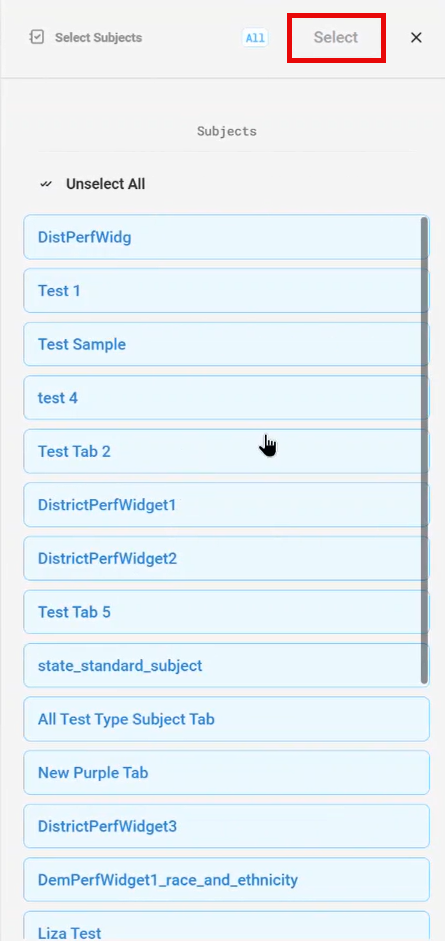Toggle the test 4 subject
The height and width of the screenshot is (941, 445).
click(x=226, y=397)
